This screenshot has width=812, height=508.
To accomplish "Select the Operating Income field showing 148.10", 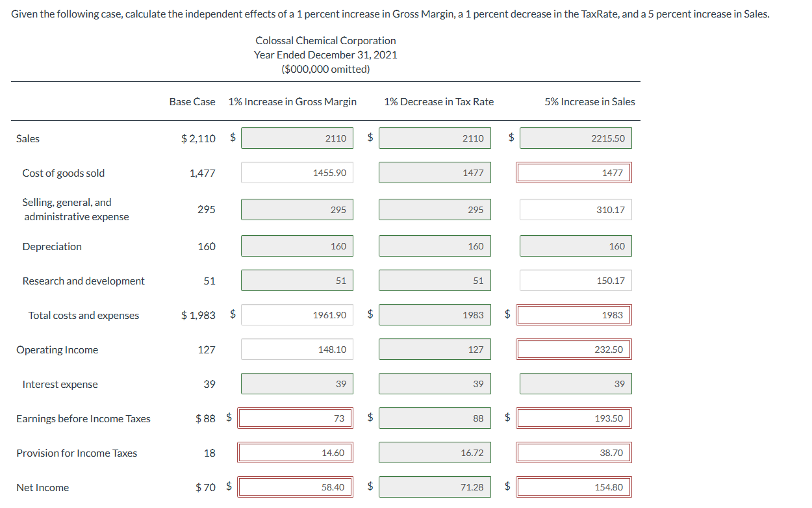I will (297, 349).
